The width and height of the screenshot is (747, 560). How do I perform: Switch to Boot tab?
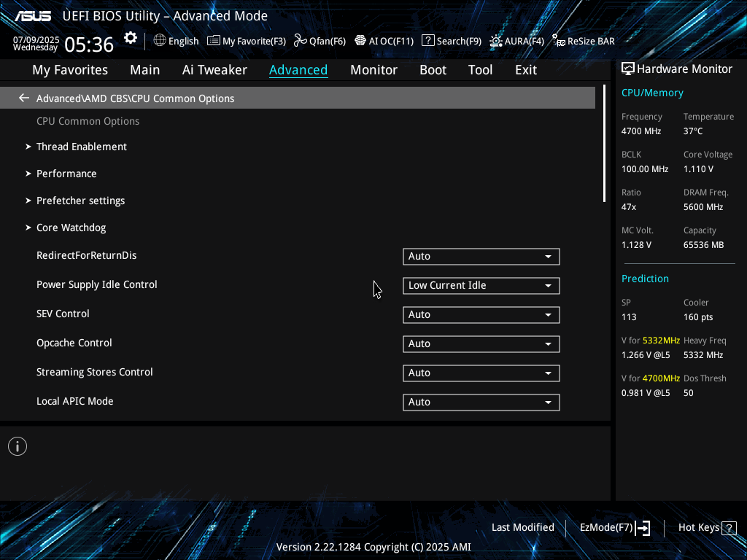coord(433,70)
